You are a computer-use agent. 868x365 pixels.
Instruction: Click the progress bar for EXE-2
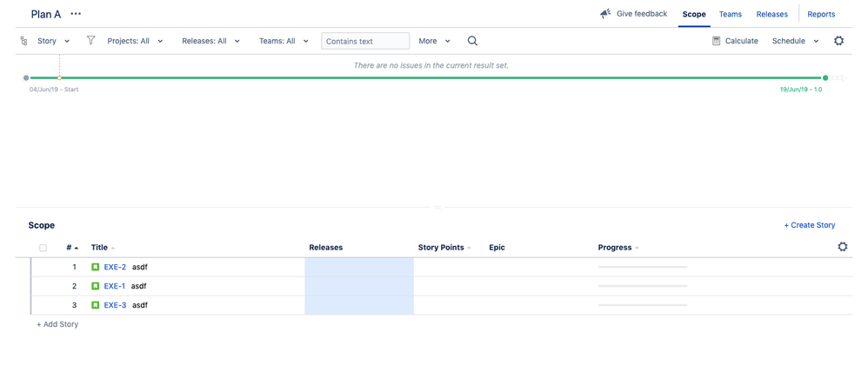(x=643, y=267)
